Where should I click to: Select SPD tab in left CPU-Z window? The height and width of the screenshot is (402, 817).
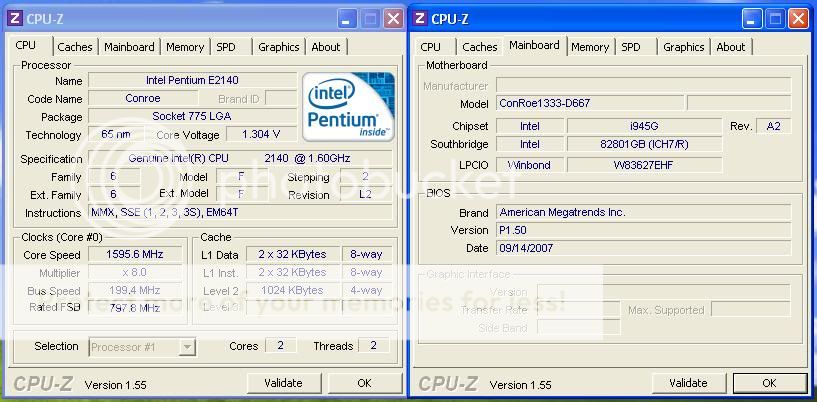(x=226, y=47)
